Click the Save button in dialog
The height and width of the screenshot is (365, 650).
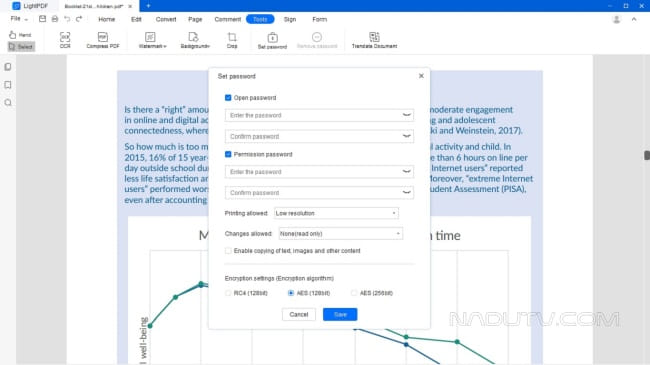point(340,314)
